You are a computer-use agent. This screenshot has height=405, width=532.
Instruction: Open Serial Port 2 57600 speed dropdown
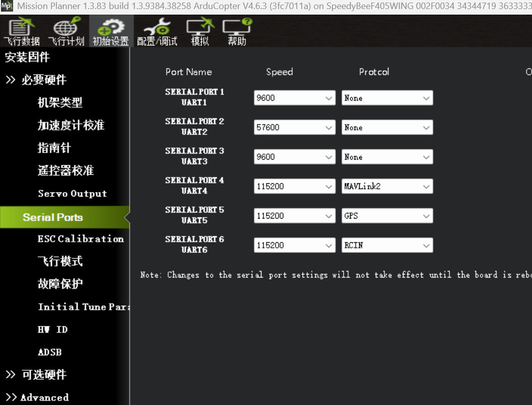(295, 127)
